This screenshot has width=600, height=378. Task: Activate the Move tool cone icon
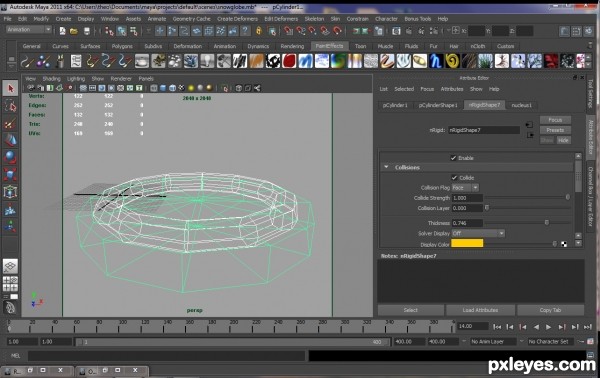point(11,140)
